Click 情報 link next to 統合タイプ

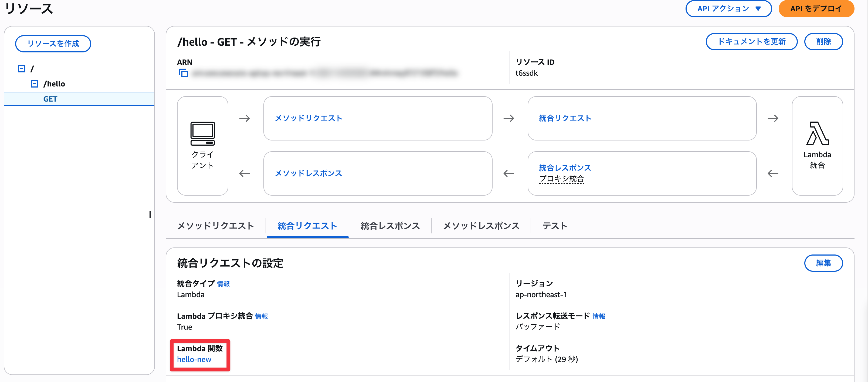coord(223,284)
